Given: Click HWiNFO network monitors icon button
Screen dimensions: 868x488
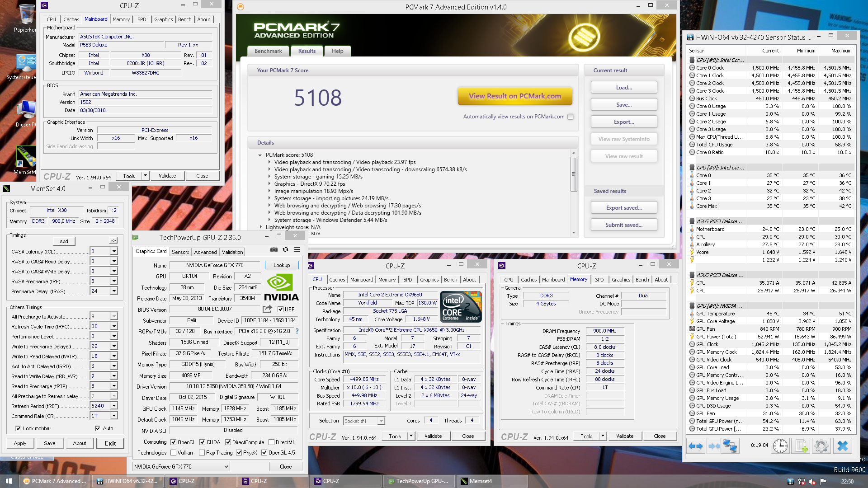Looking at the screenshot, I should [x=730, y=446].
